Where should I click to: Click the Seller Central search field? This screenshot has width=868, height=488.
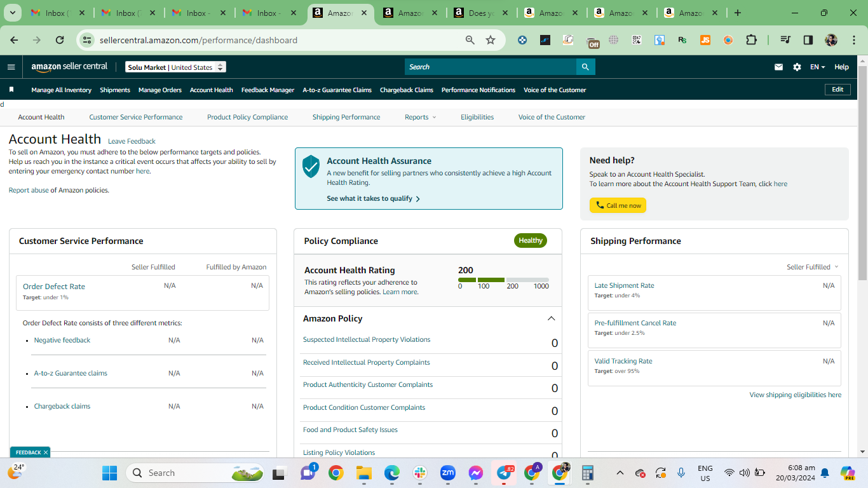click(x=491, y=67)
